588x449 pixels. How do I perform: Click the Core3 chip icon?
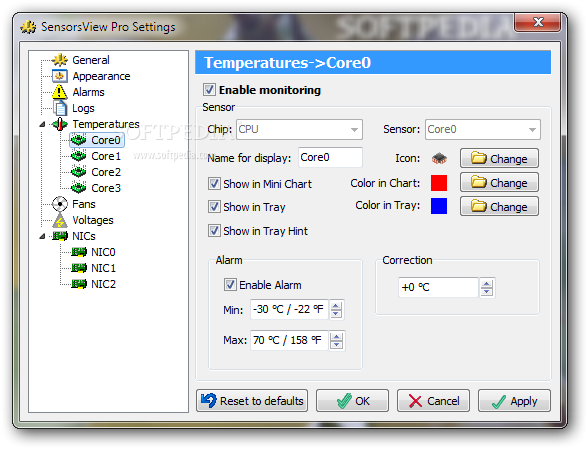[x=79, y=188]
